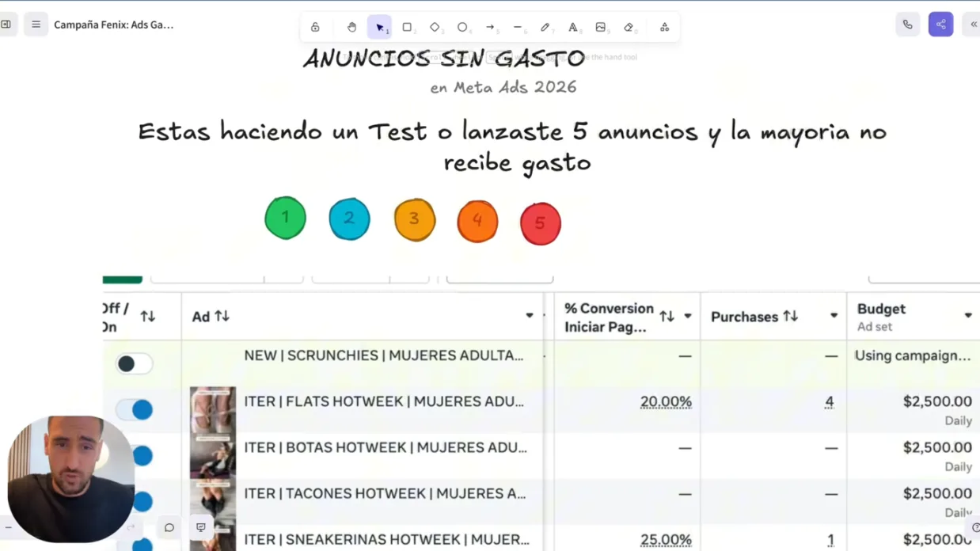Click the 25.00% conversion value

(666, 540)
